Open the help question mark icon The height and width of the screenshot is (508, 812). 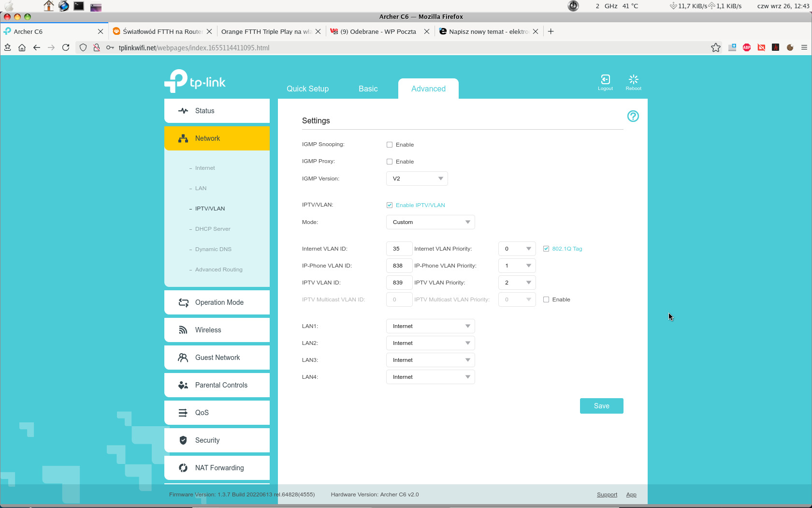click(x=633, y=116)
